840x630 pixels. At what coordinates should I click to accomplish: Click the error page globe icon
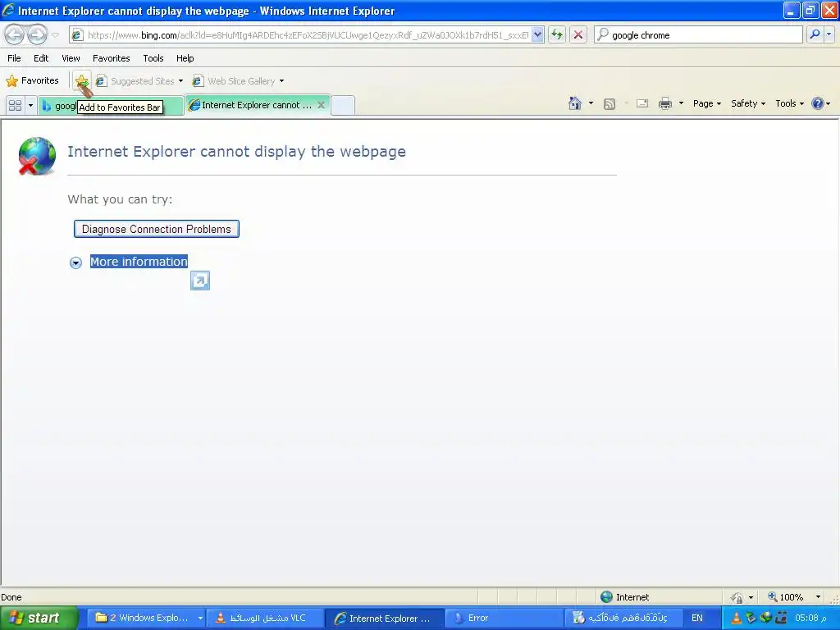click(37, 155)
